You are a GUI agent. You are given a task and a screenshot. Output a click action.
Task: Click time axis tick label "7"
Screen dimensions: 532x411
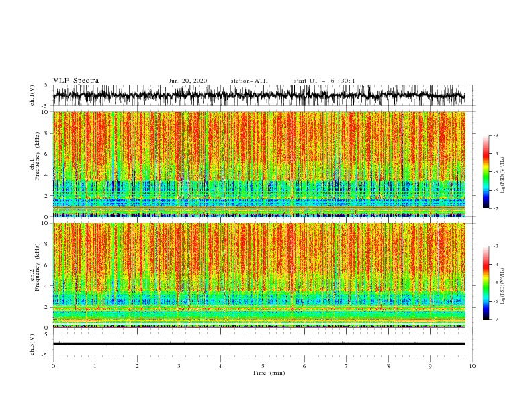[347, 366]
